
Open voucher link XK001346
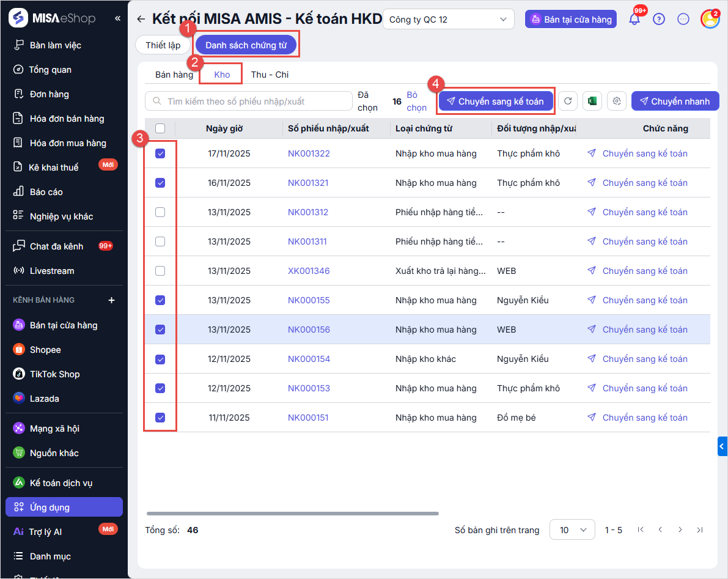pyautogui.click(x=309, y=271)
